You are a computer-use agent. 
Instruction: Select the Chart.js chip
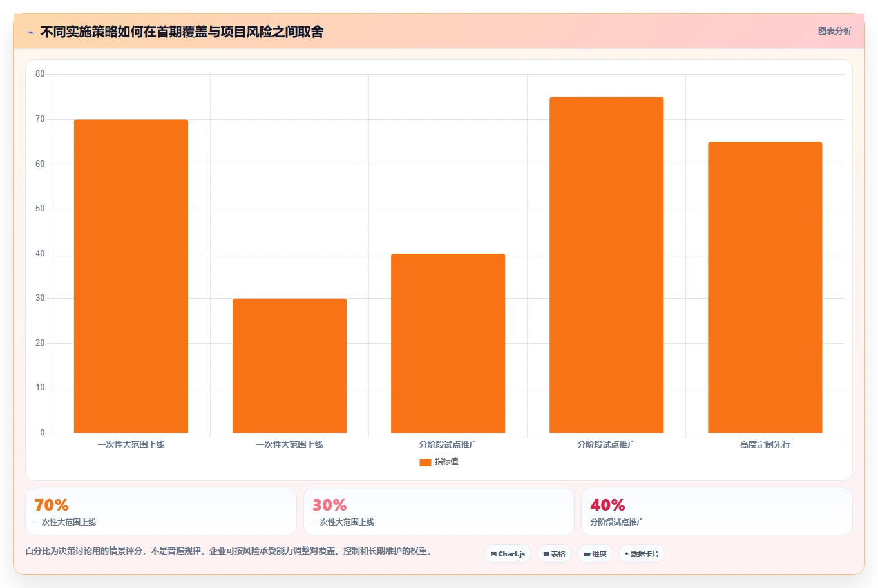508,554
